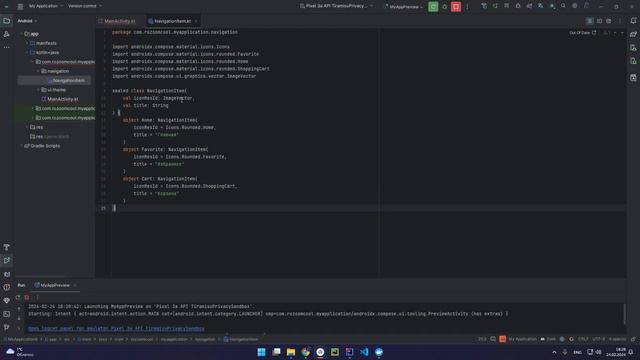Click the Run panel title tab
640x360 pixels.
pyautogui.click(x=21, y=285)
